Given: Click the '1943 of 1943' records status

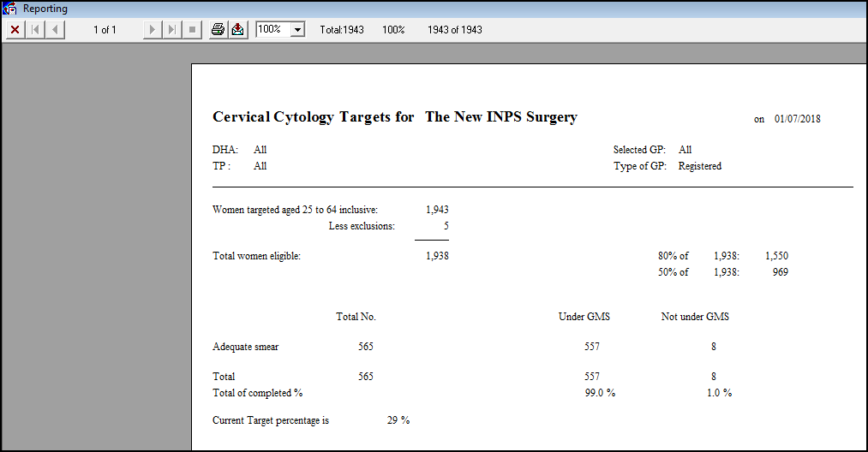Looking at the screenshot, I should click(x=454, y=30).
